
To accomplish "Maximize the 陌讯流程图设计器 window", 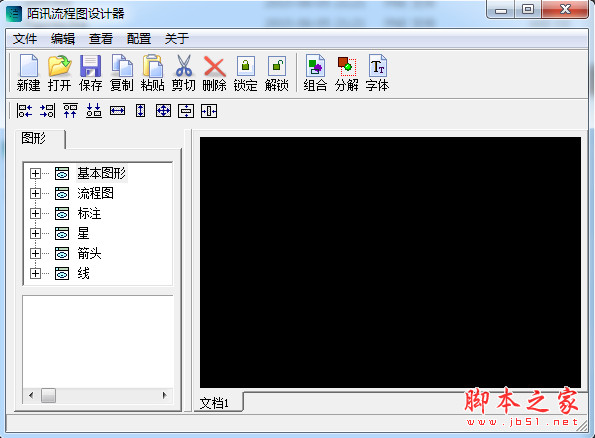I will coord(528,10).
